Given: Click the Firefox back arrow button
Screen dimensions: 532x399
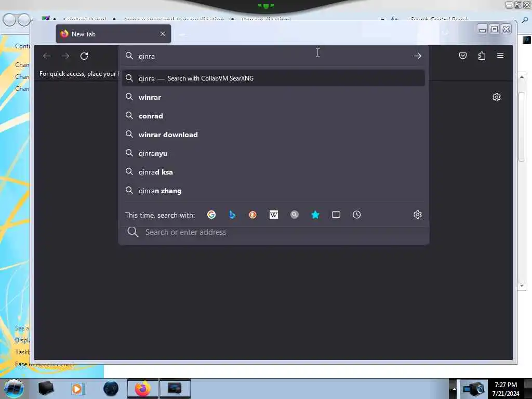Looking at the screenshot, I should pyautogui.click(x=47, y=56).
